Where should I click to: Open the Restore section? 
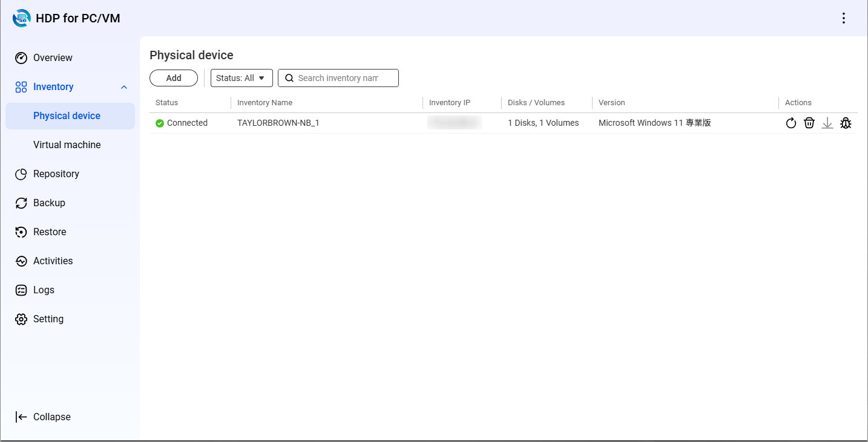(50, 232)
